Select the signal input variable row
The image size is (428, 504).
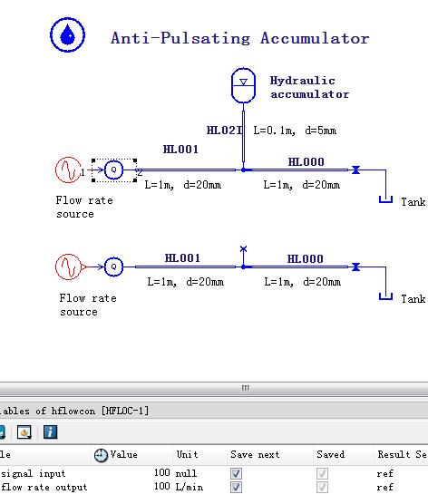[214, 473]
